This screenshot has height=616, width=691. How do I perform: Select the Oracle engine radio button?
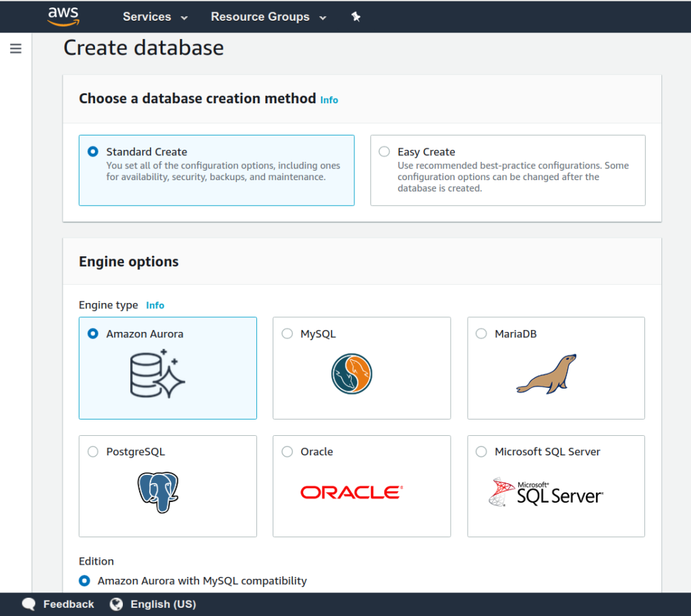287,451
